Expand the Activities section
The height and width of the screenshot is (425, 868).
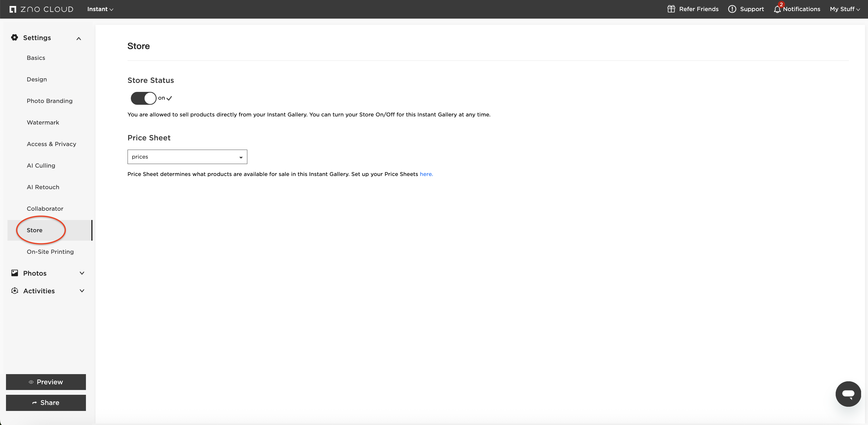pos(81,291)
